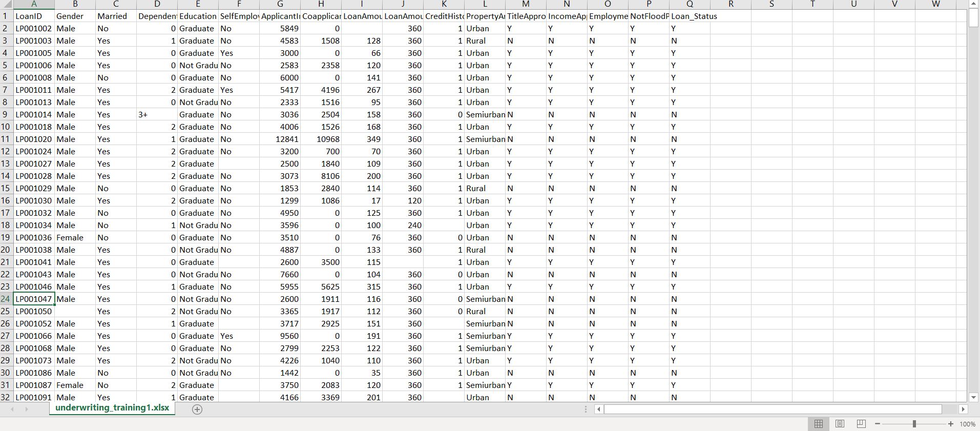
Task: Select applicant income cell 12841
Action: [x=280, y=139]
